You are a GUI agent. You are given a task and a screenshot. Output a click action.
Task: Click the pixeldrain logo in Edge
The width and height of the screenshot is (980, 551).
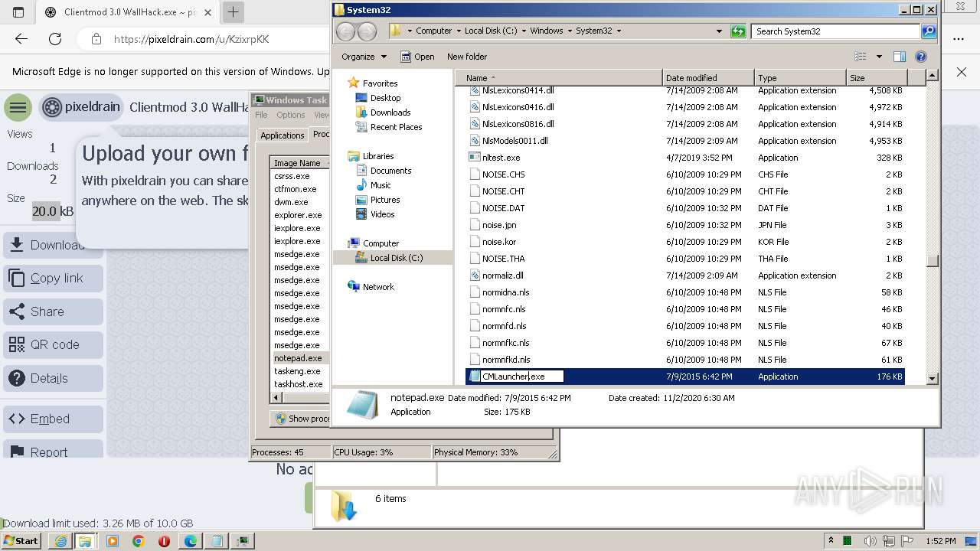click(82, 107)
